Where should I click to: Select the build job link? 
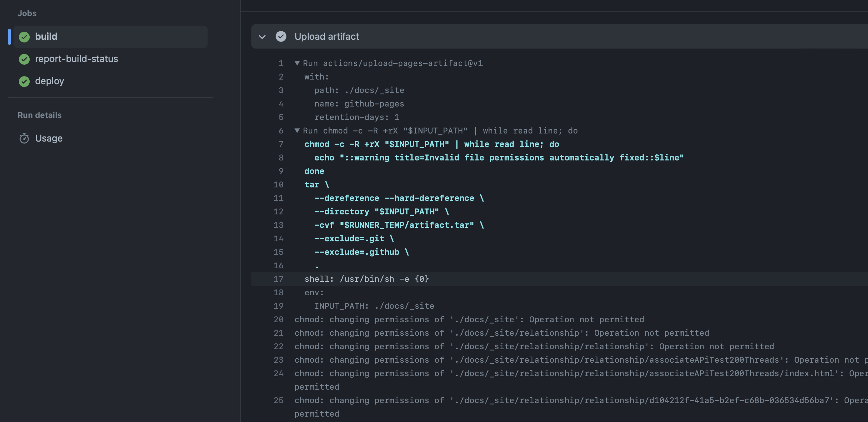coord(46,36)
